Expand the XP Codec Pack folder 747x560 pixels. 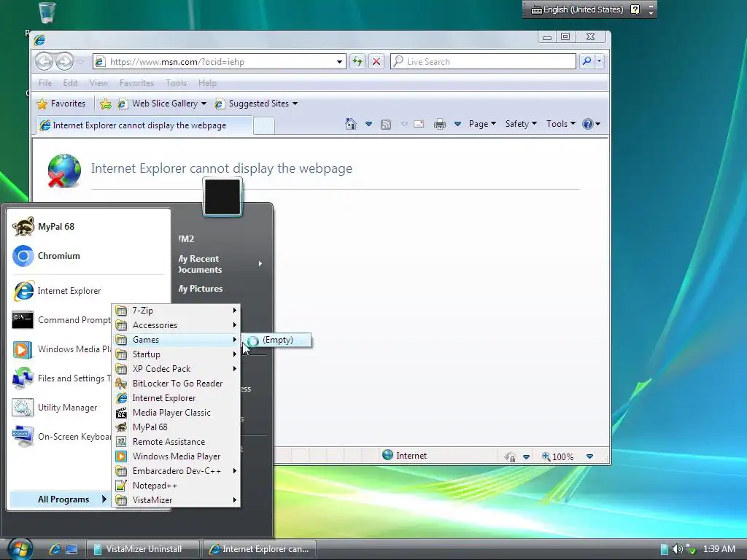(x=176, y=368)
